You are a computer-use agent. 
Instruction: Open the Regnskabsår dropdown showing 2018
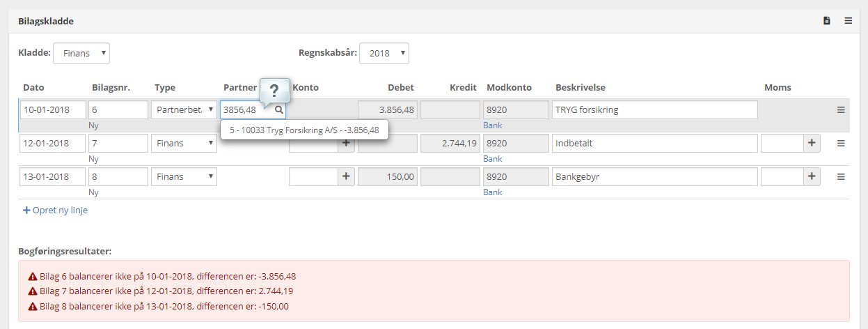(x=384, y=54)
